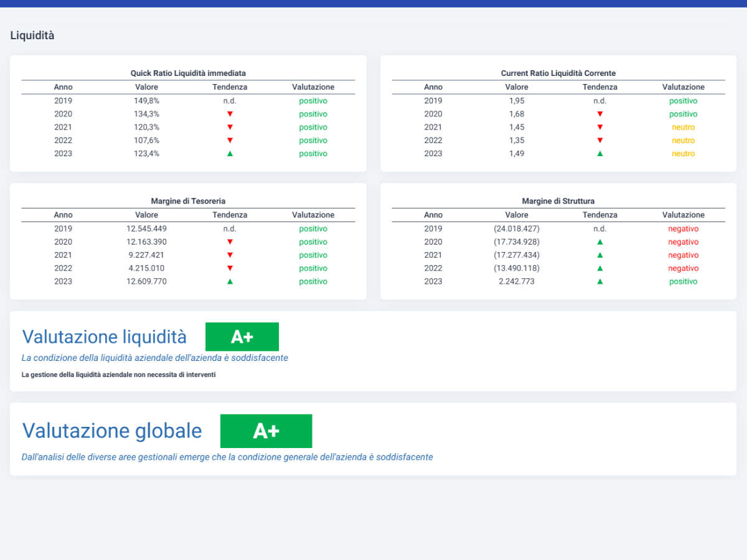Click the 2019 n.d. trend in Margine di Struttura
The width and height of the screenshot is (747, 560).
pyautogui.click(x=600, y=228)
